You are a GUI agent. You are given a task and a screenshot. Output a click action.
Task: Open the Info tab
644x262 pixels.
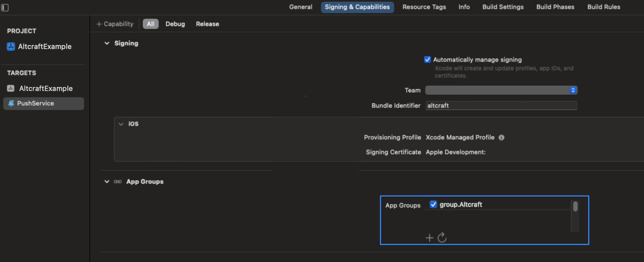pyautogui.click(x=464, y=7)
